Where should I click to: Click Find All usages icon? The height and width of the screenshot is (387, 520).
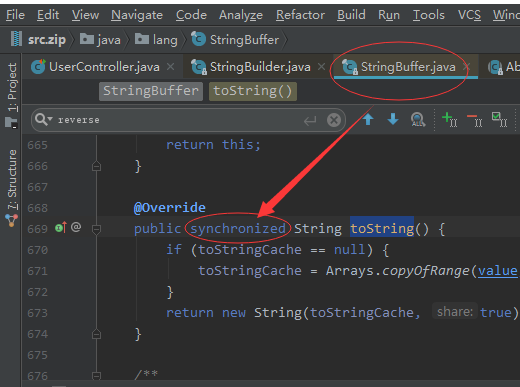(x=418, y=119)
